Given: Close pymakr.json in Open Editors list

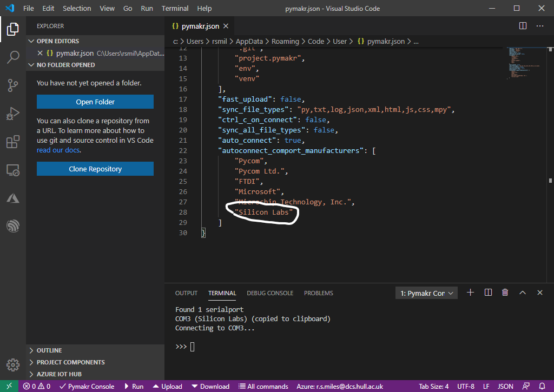Looking at the screenshot, I should pyautogui.click(x=40, y=53).
